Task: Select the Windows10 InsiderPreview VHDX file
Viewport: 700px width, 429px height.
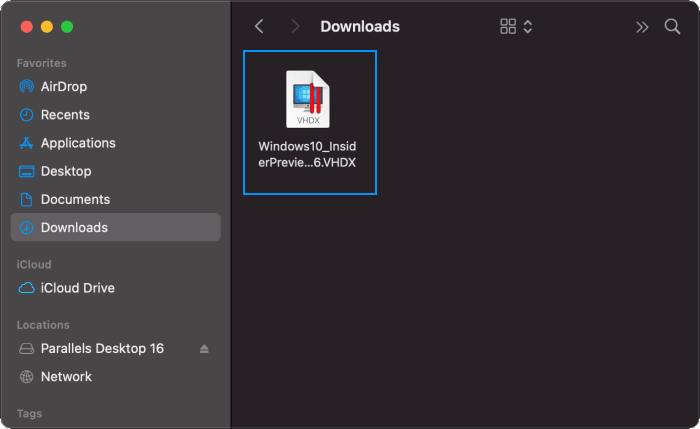Action: pyautogui.click(x=308, y=100)
